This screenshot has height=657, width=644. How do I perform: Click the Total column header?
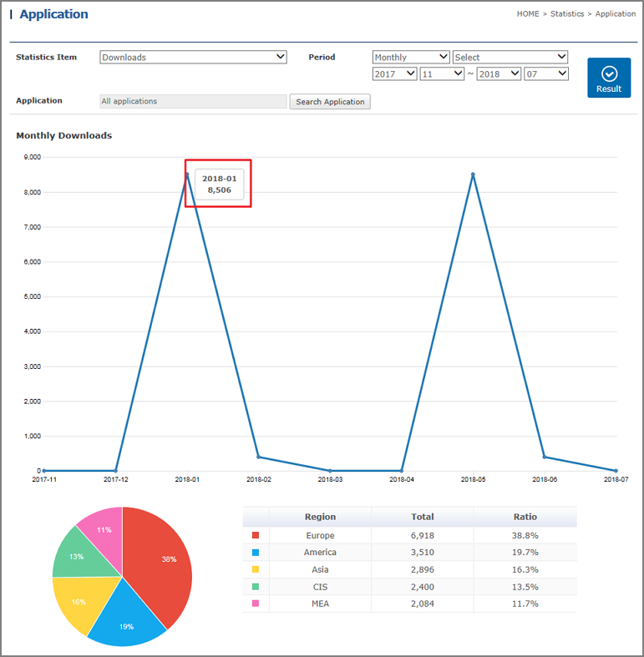(x=422, y=517)
